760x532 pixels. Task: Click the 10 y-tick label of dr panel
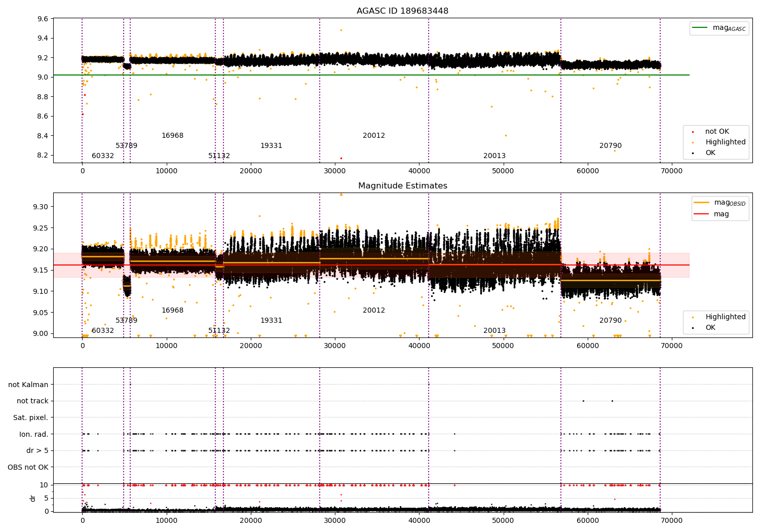pyautogui.click(x=44, y=485)
